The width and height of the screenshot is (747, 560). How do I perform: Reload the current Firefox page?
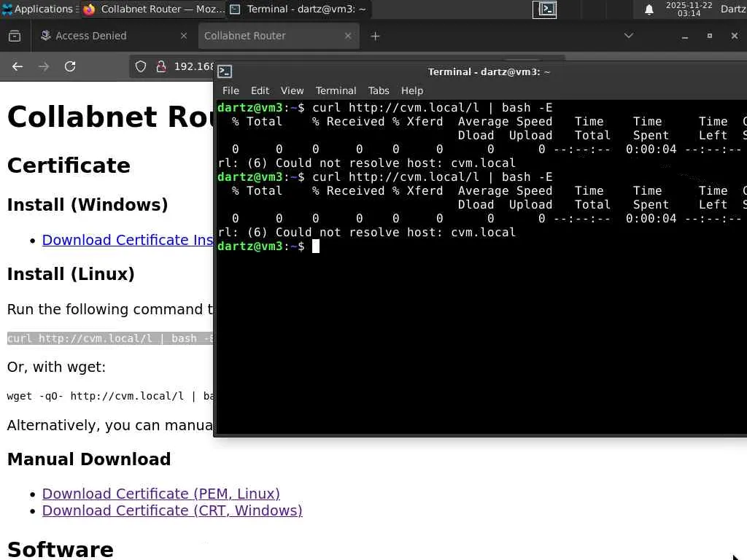(70, 66)
